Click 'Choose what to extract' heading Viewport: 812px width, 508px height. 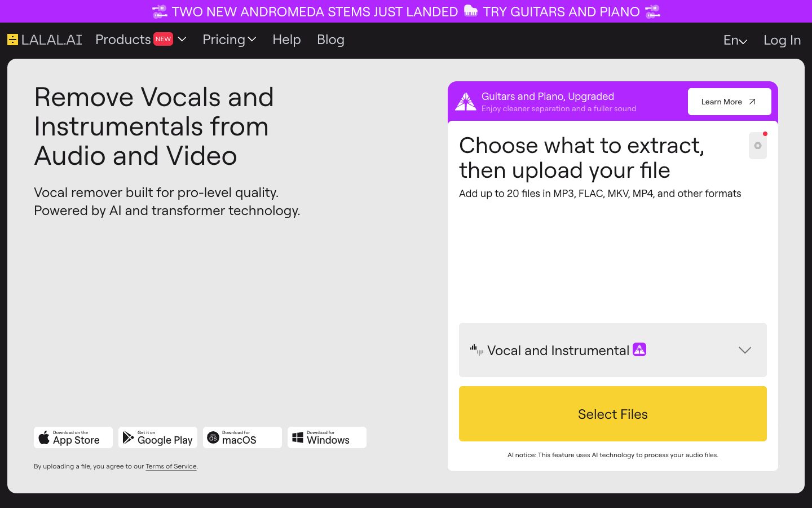[582, 158]
